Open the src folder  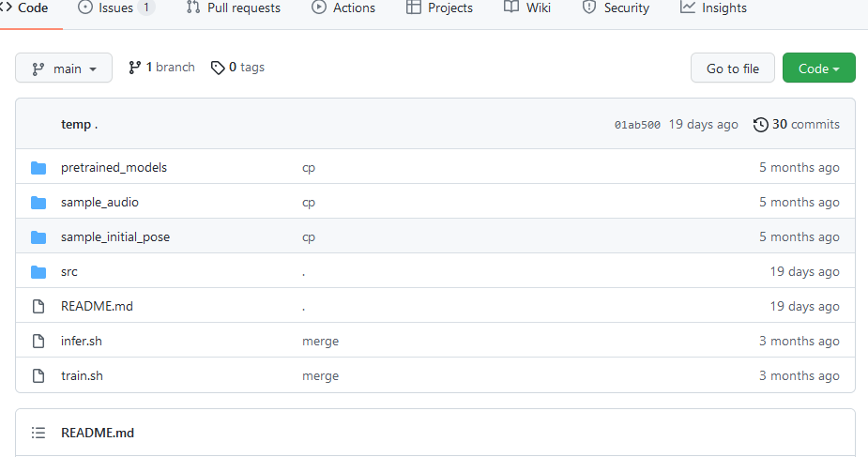pos(69,271)
